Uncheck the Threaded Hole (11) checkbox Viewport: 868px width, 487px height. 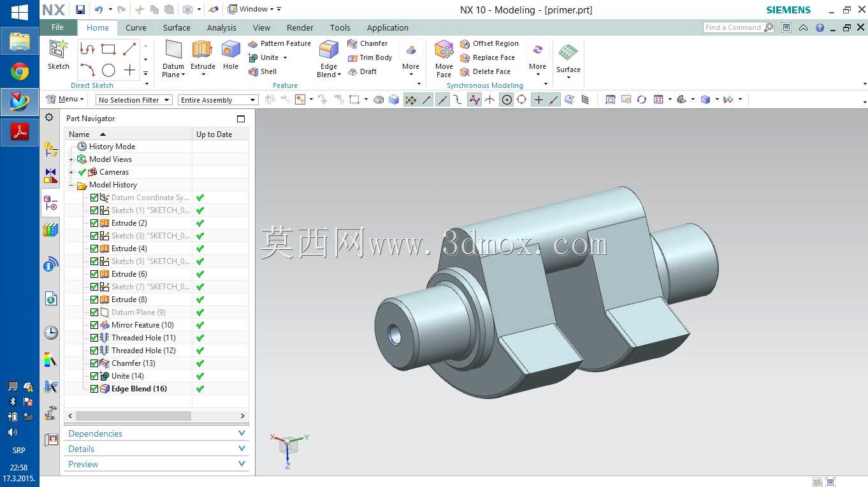[x=94, y=338]
